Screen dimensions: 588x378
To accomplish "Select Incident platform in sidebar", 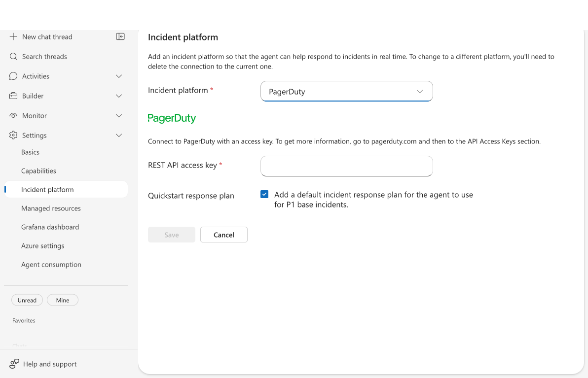I will point(66,190).
